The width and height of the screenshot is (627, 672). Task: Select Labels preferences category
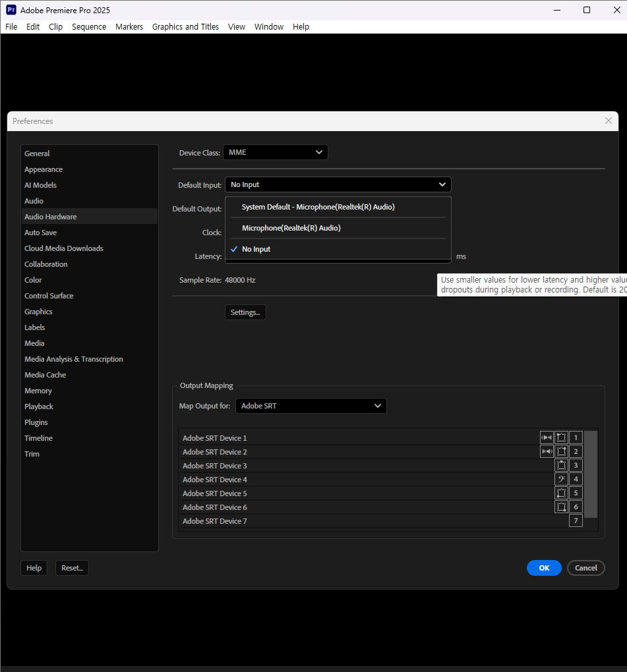[89, 327]
